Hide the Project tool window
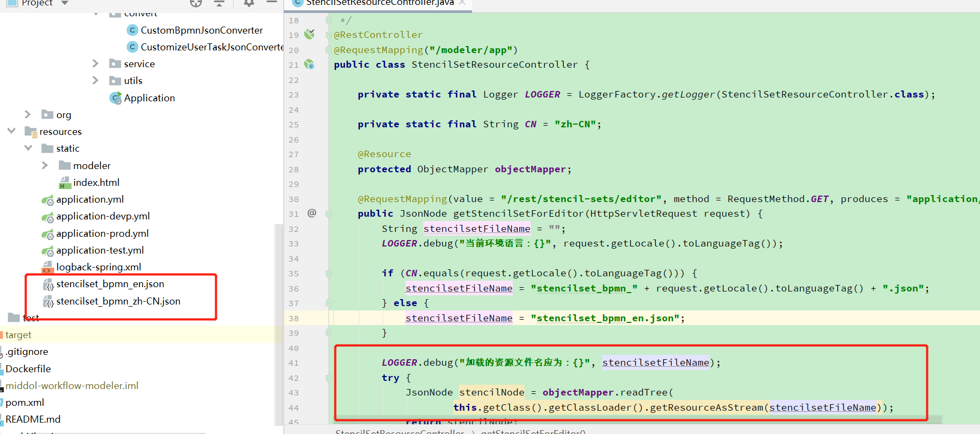Viewport: 980px width, 434px height. click(x=272, y=3)
